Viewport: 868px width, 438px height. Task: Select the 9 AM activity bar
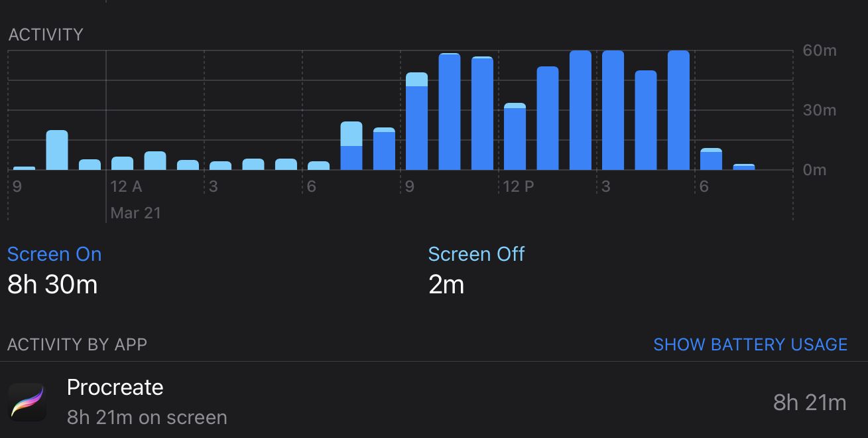click(x=416, y=121)
